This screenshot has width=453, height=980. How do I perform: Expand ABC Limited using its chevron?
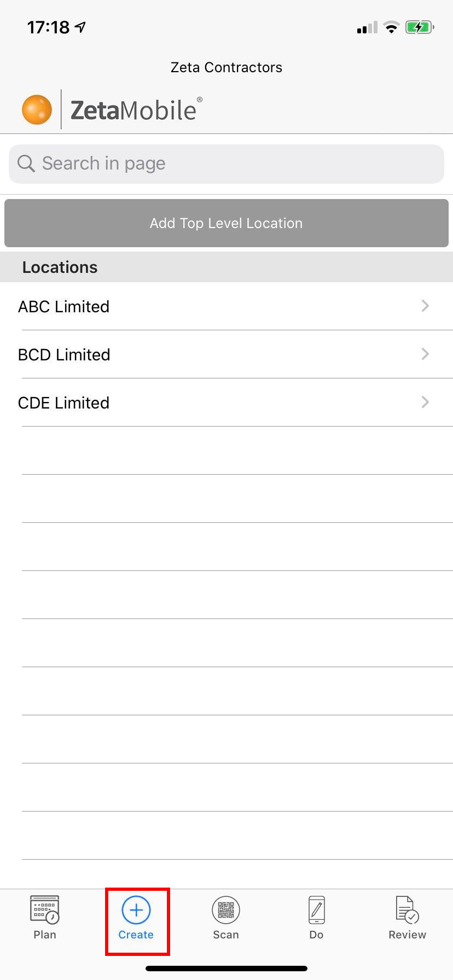coord(425,306)
